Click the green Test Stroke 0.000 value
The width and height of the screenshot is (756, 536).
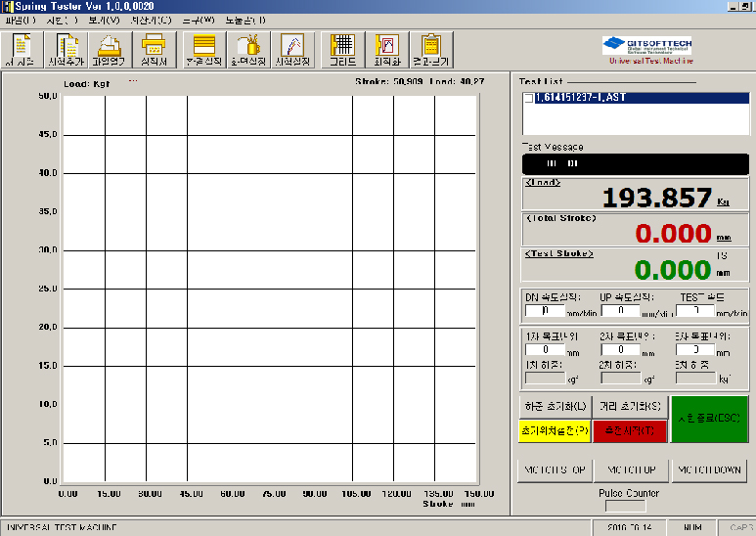673,270
